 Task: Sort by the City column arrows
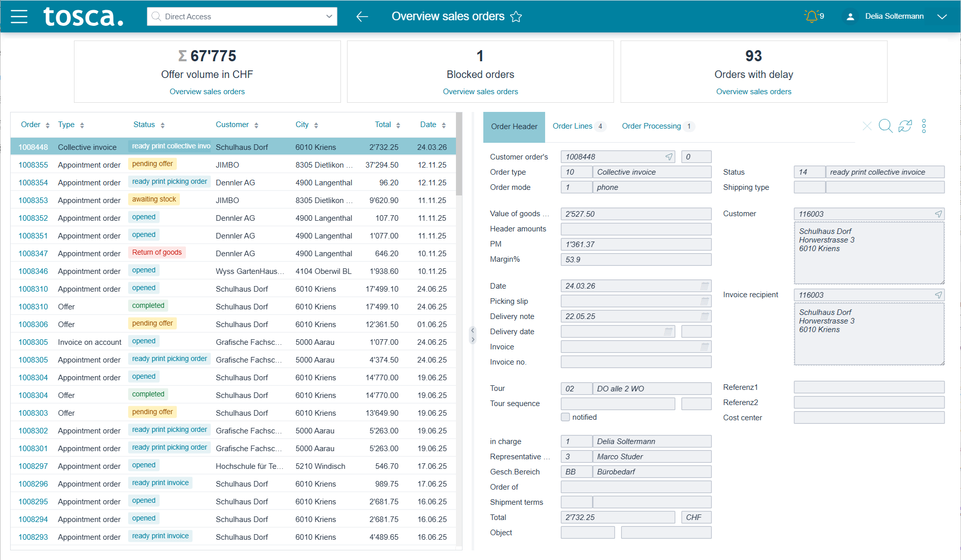pos(316,125)
